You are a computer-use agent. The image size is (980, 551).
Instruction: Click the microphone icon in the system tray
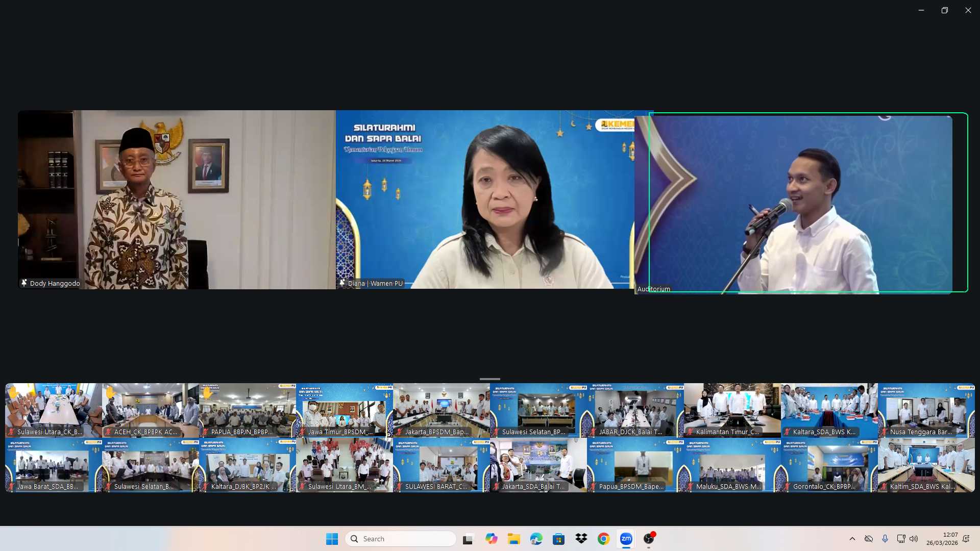885,539
